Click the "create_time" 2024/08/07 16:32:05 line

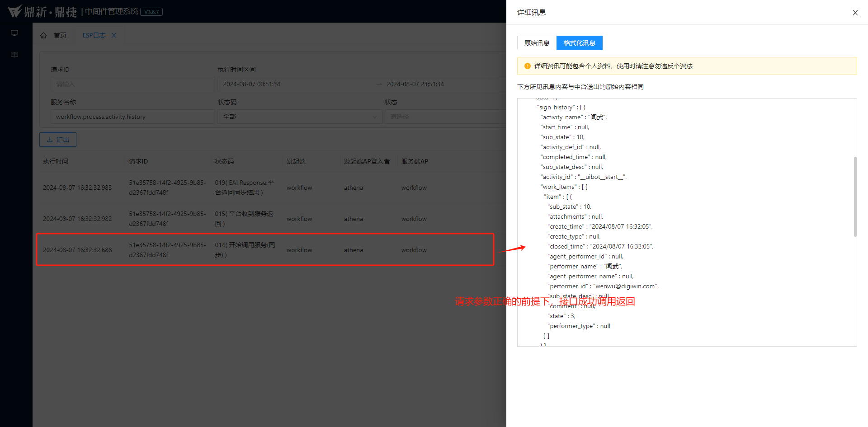[600, 226]
